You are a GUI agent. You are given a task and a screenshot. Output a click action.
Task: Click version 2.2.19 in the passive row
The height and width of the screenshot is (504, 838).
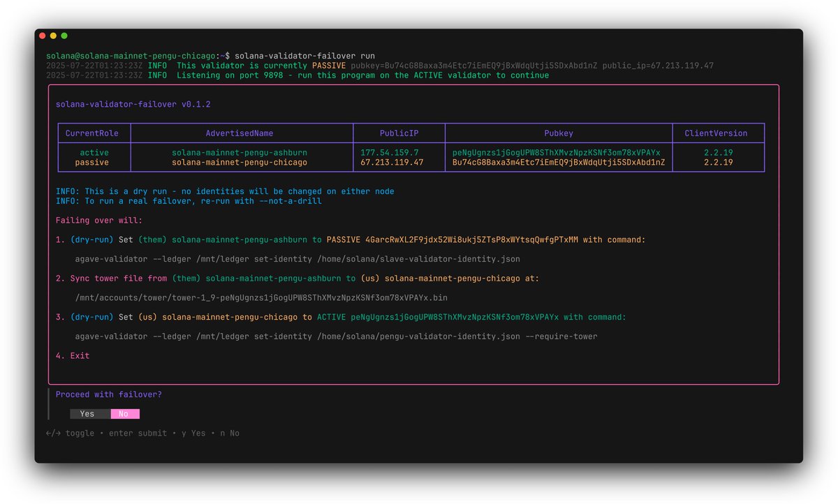click(719, 163)
